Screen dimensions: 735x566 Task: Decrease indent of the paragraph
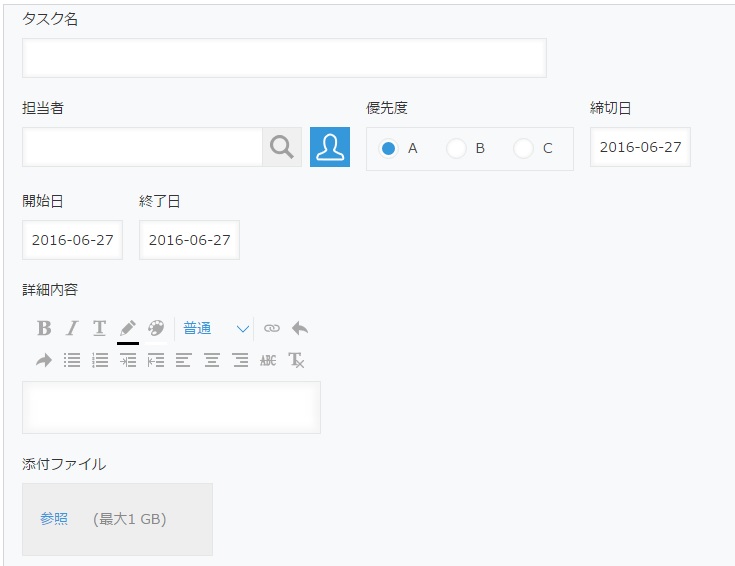pyautogui.click(x=156, y=361)
